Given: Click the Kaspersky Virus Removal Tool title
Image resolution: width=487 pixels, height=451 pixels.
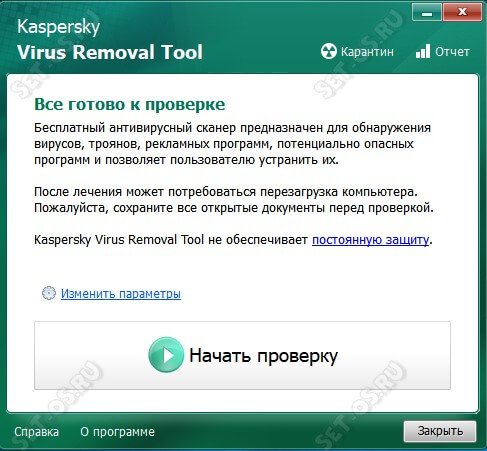Looking at the screenshot, I should coord(110,39).
